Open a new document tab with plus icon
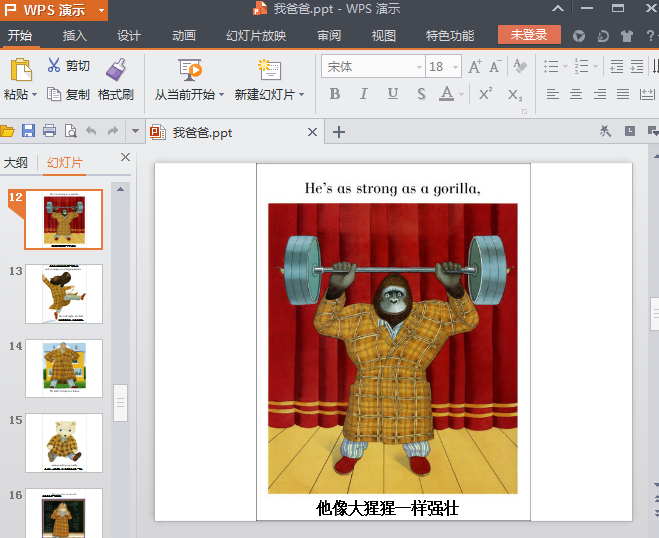The image size is (659, 538). 339,132
